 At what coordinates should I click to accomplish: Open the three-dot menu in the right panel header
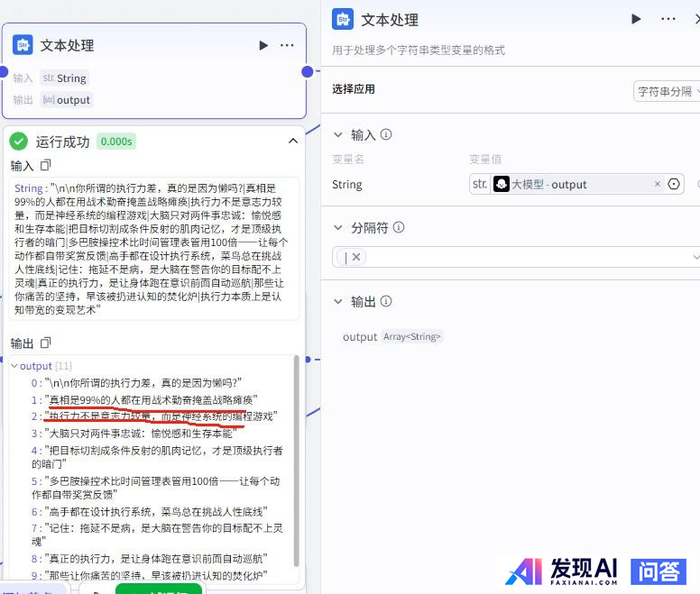[668, 19]
